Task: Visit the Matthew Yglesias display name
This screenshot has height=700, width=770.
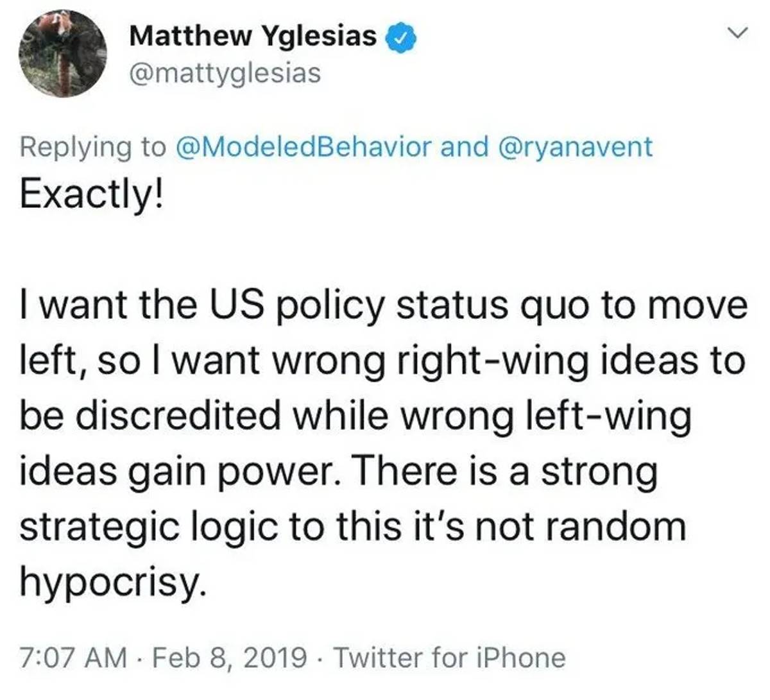Action: 253,37
